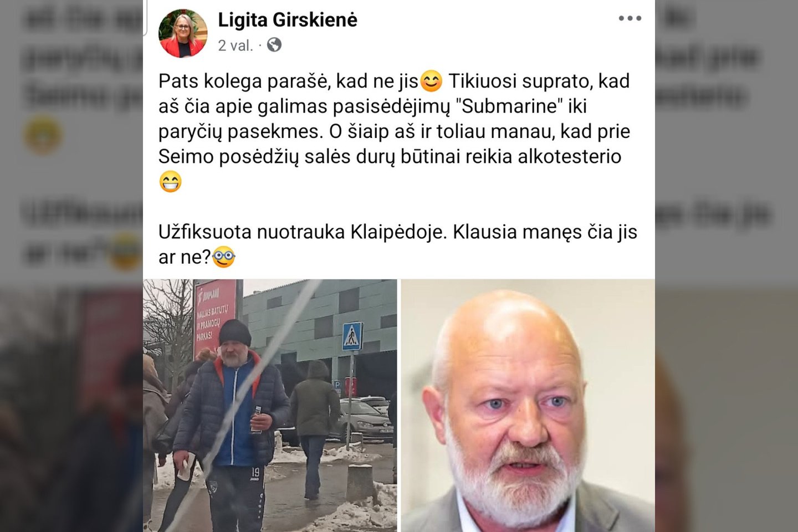Click the blurred emoji in left background
Screen dimensions: 798x532
point(44,136)
